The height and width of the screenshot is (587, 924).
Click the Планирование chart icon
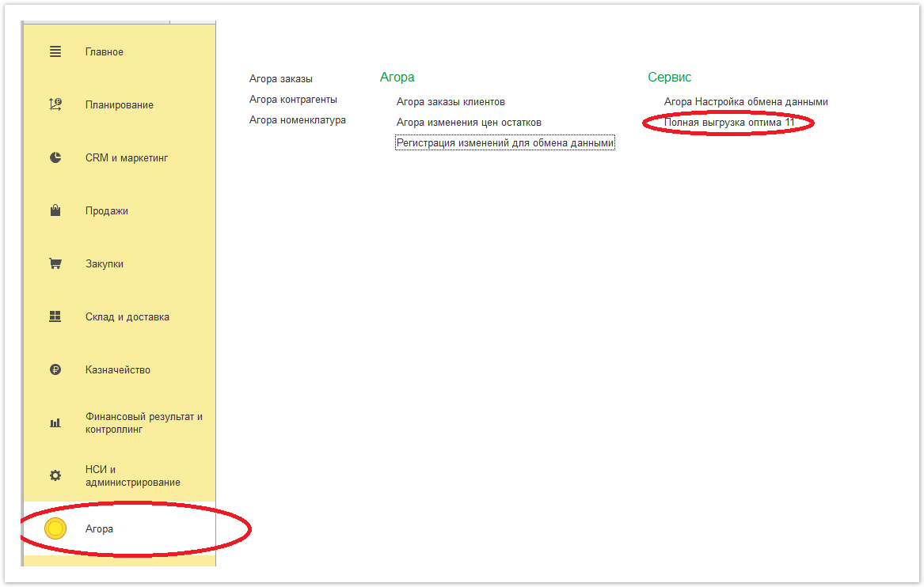pos(55,104)
